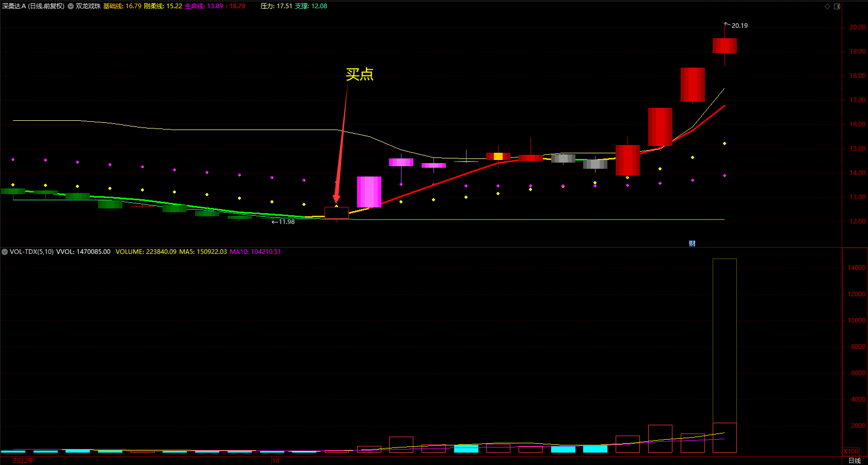Click the VVOL: 1470085.00 value
The width and height of the screenshot is (868, 465).
click(83, 252)
